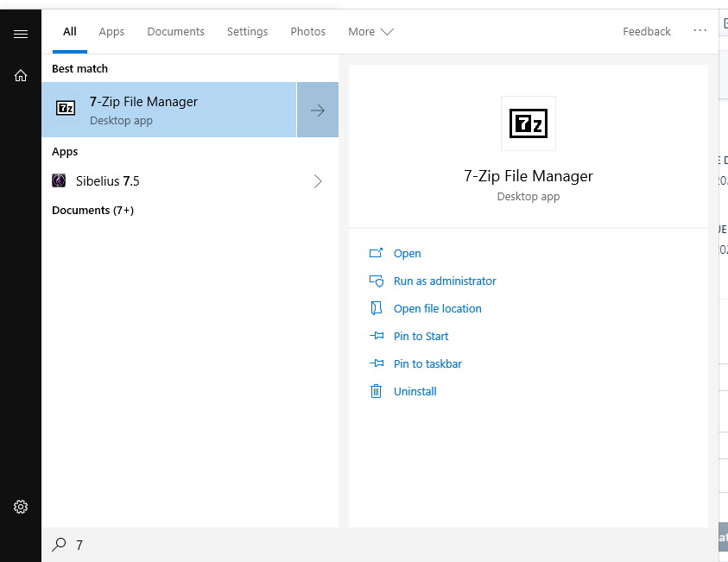Switch to the Settings tab
The width and height of the screenshot is (728, 562).
pyautogui.click(x=248, y=32)
